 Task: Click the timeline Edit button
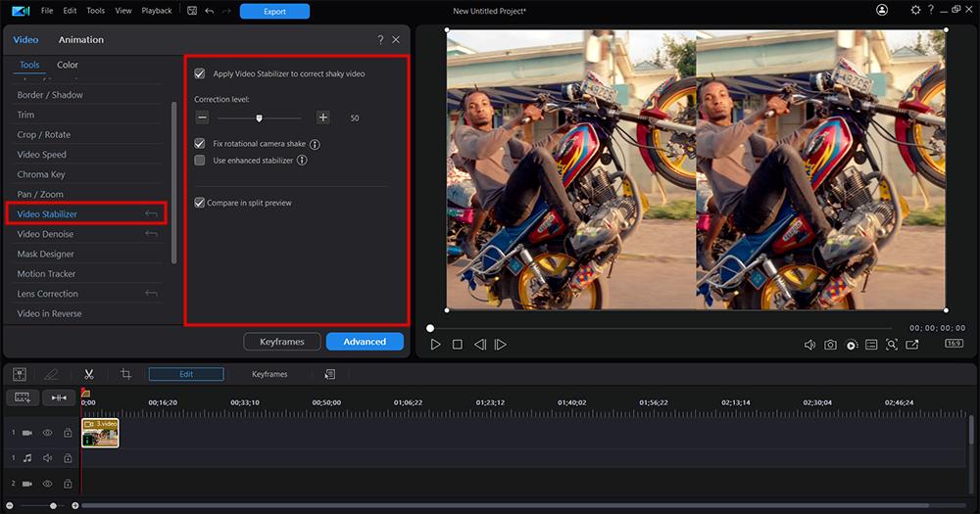[186, 374]
